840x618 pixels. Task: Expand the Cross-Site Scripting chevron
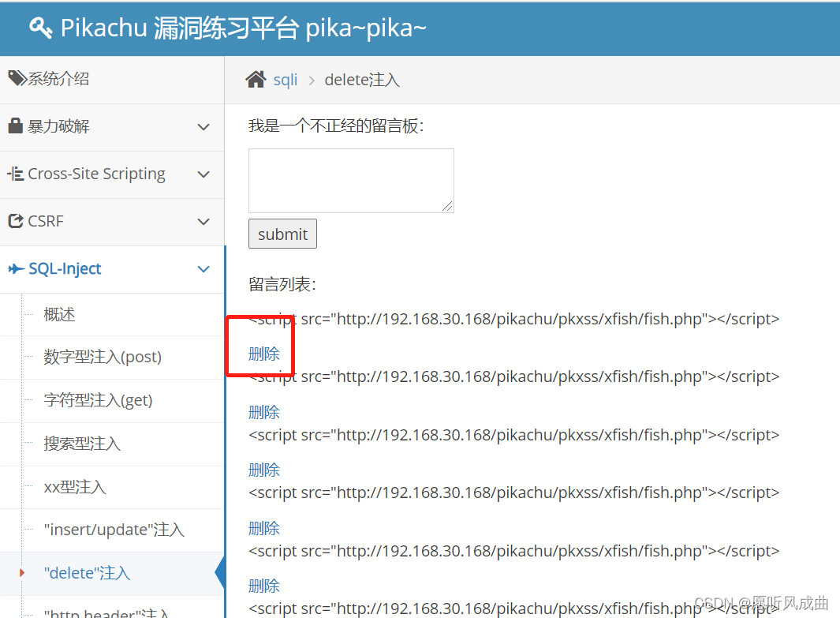[x=203, y=174]
